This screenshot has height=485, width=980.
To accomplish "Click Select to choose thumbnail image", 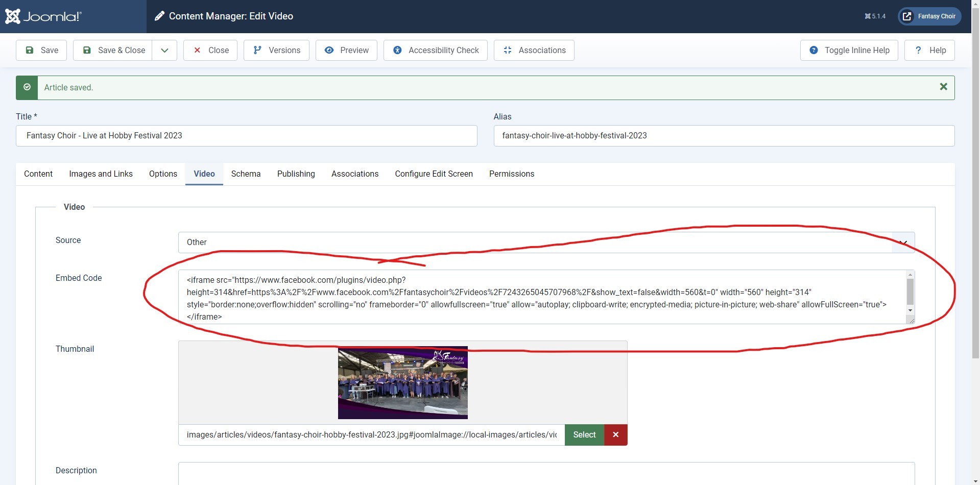I will 584,435.
